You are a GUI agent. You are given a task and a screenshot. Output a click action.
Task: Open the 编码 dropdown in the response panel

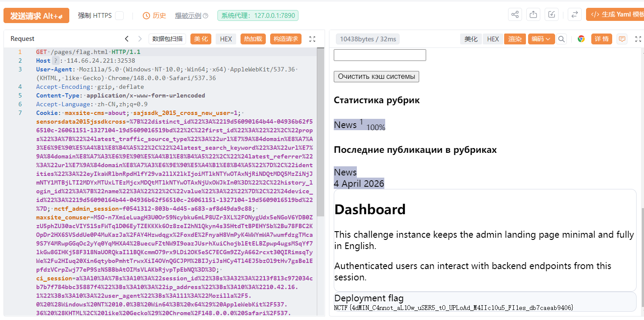(541, 39)
